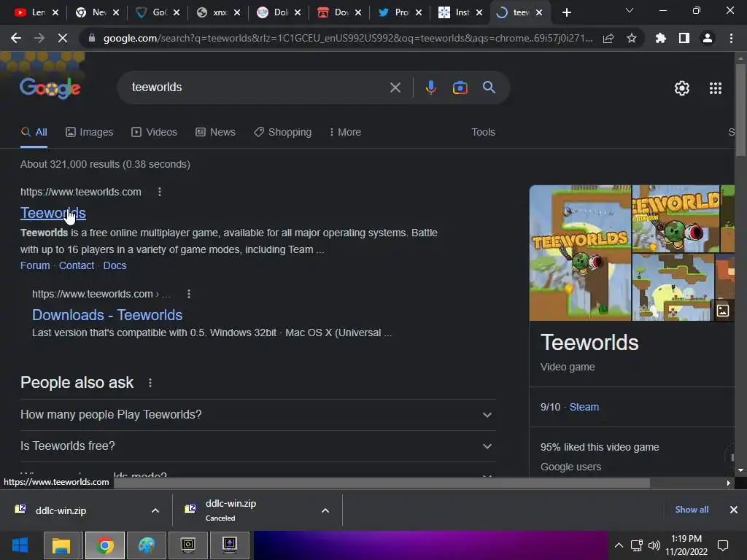
Task: Open the Paint taskbar icon
Action: [147, 545]
